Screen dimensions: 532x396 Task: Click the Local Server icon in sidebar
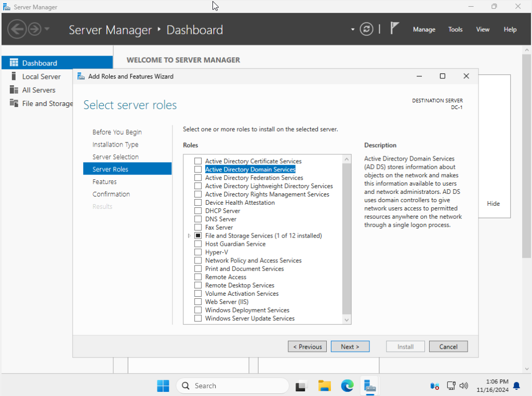click(x=14, y=76)
